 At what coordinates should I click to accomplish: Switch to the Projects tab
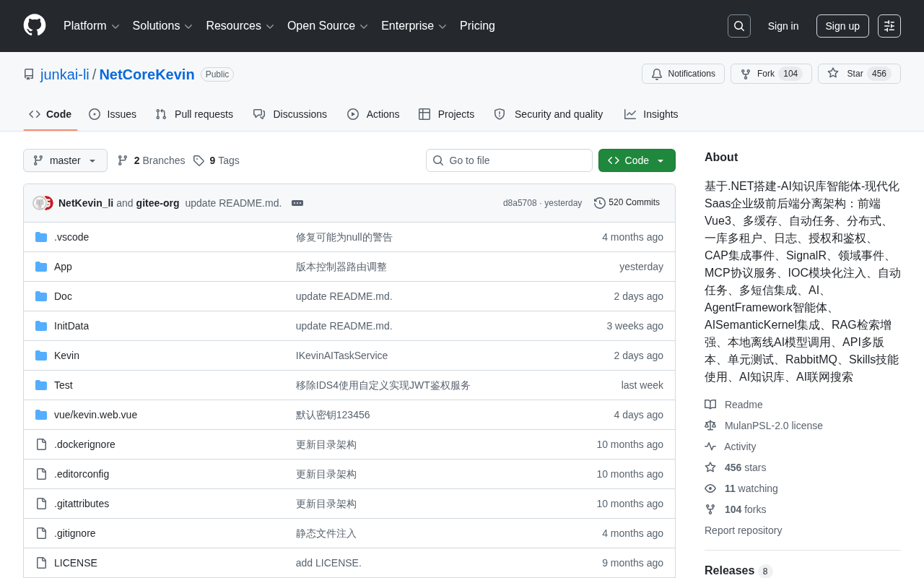[x=447, y=114]
